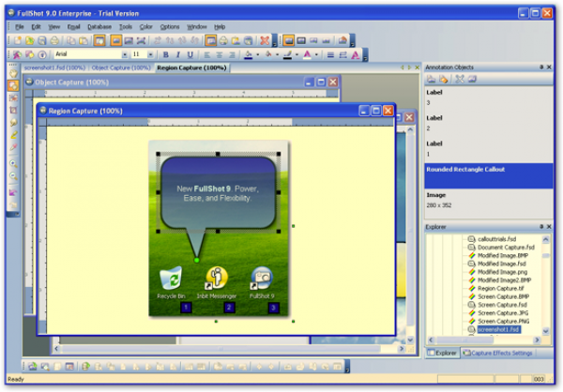The image size is (563, 392).
Task: Switch to the Object Capture tab
Action: coord(121,68)
